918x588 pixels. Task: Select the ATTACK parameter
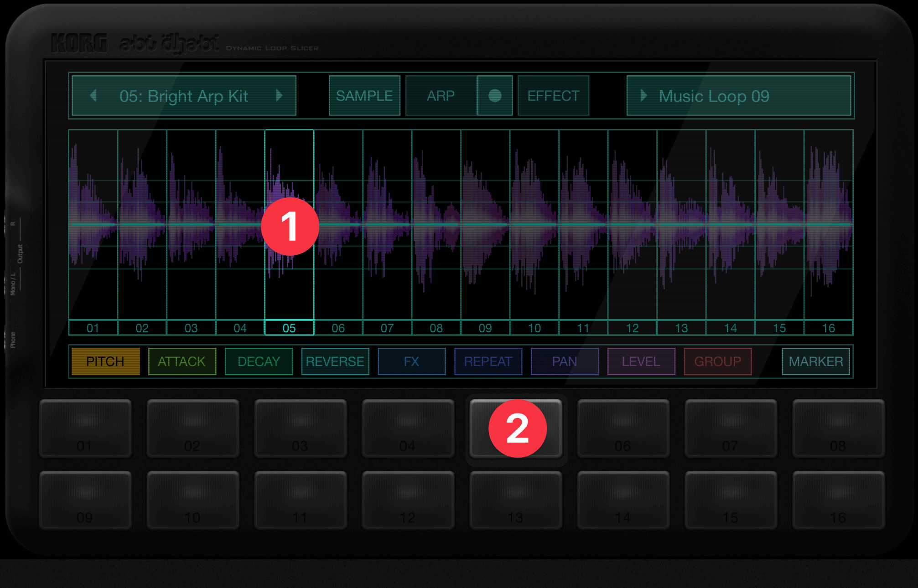click(x=182, y=361)
